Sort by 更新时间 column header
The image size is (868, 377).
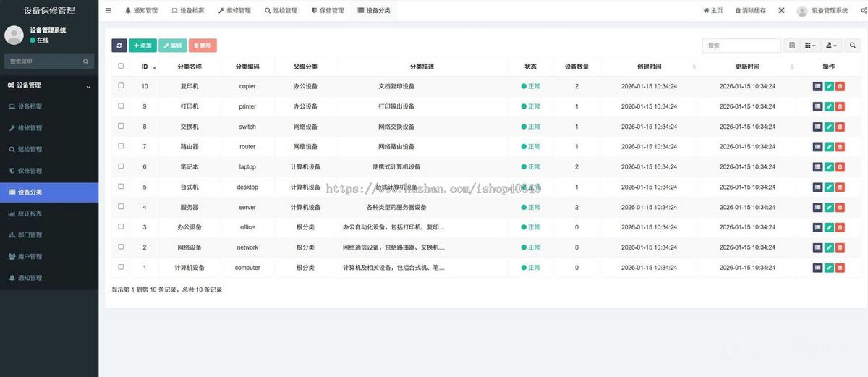point(747,67)
